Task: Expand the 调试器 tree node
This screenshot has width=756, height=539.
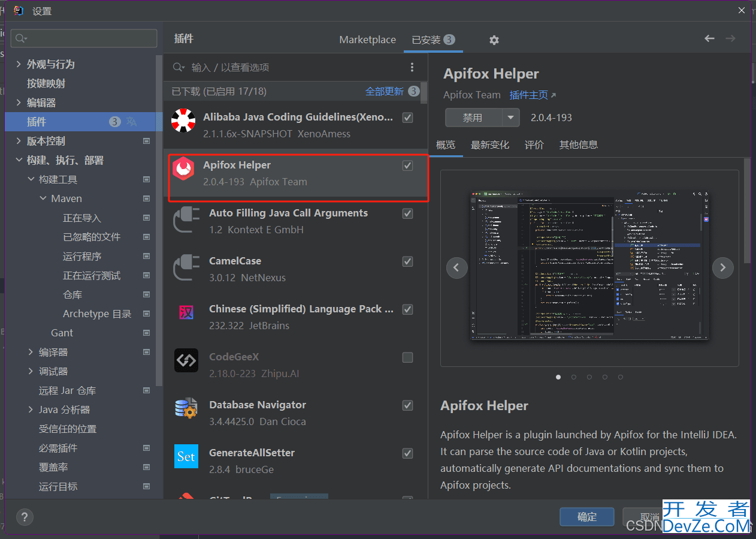Action: click(x=31, y=371)
